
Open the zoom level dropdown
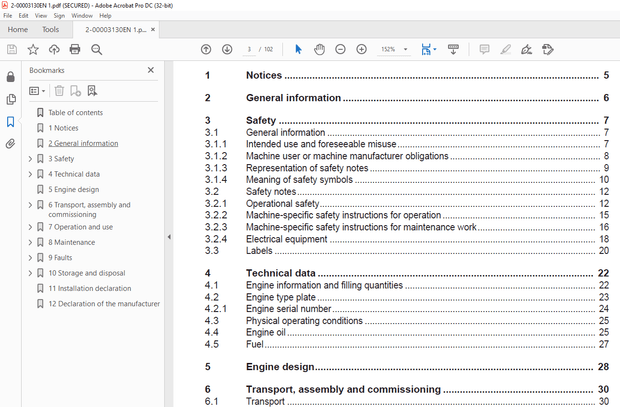click(405, 49)
